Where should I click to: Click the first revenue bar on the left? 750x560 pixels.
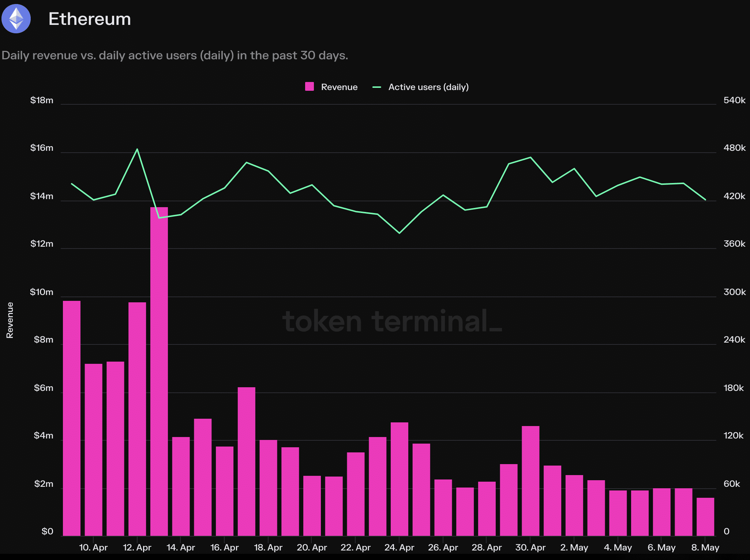(x=72, y=417)
